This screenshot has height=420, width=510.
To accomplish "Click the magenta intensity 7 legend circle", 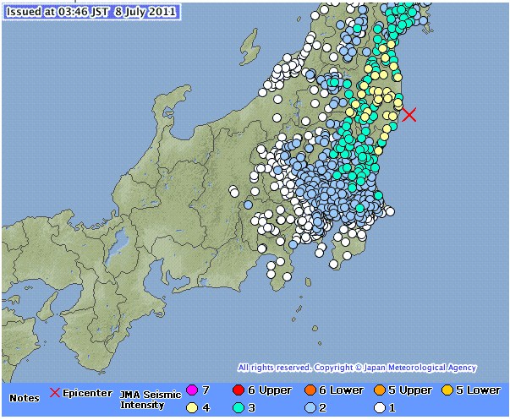I will pyautogui.click(x=191, y=390).
